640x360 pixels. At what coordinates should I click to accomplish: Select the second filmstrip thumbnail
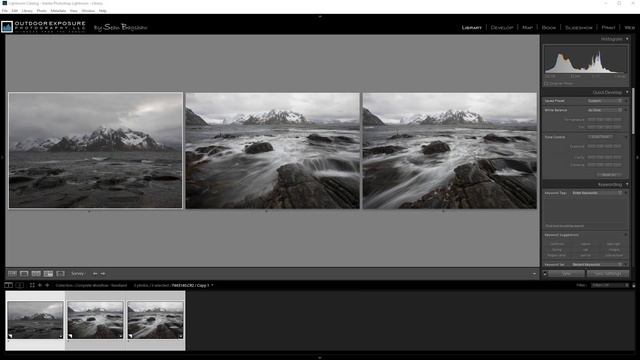pyautogui.click(x=96, y=320)
